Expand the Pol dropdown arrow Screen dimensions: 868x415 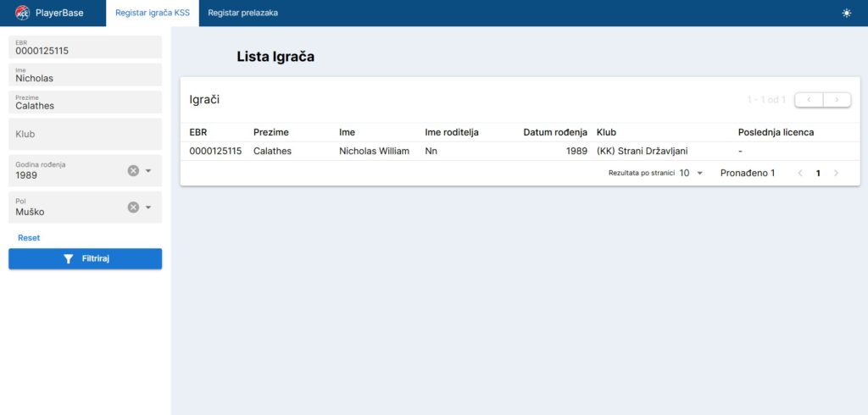(148, 207)
